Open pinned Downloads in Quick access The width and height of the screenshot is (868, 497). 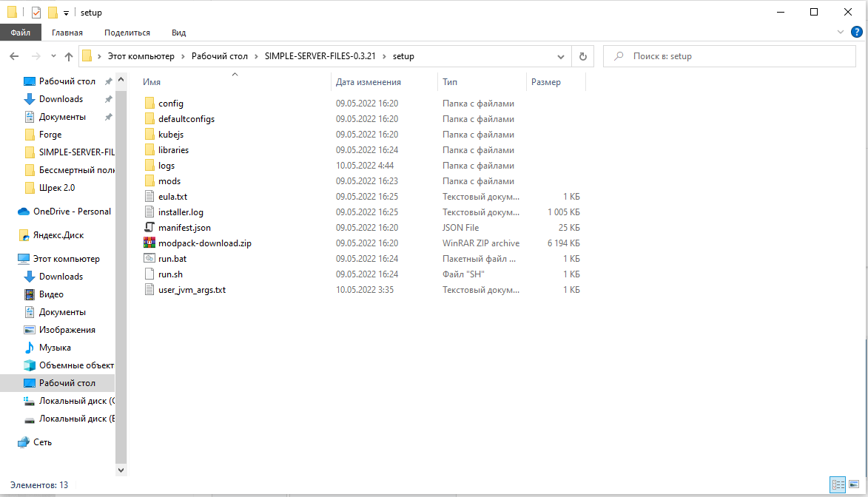[x=61, y=99]
